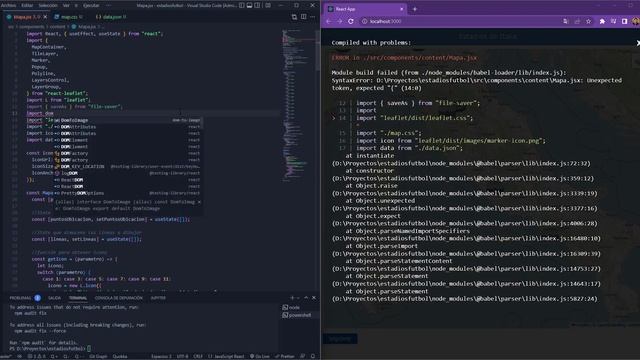Click the open changes icon above the editor
Screen dimensions: 640x360
tap(294, 17)
